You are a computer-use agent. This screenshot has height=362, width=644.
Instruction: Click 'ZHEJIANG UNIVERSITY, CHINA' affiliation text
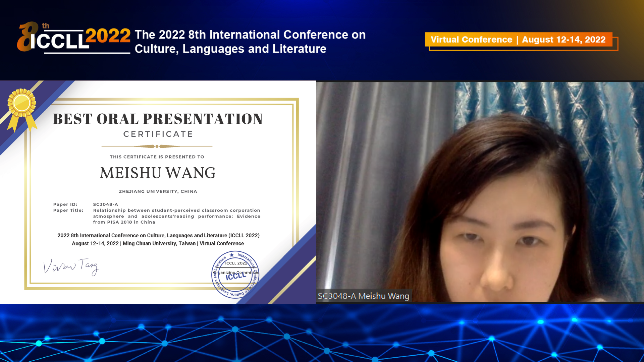158,191
